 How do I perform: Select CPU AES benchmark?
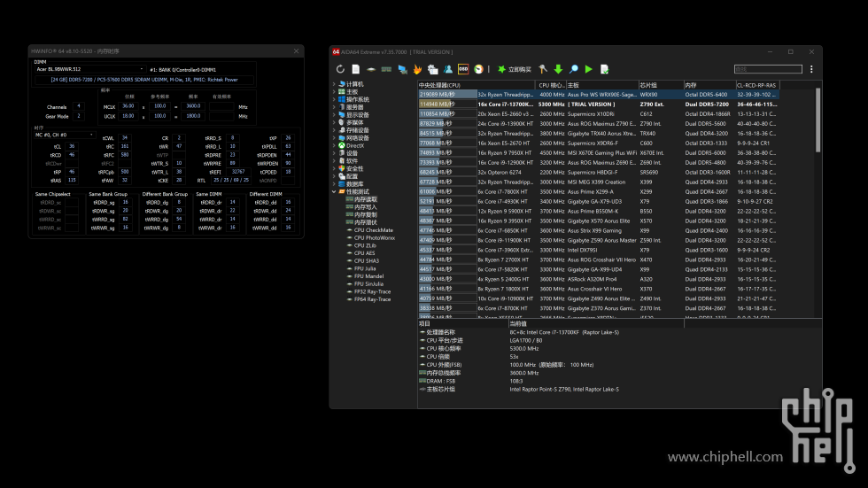(x=365, y=252)
